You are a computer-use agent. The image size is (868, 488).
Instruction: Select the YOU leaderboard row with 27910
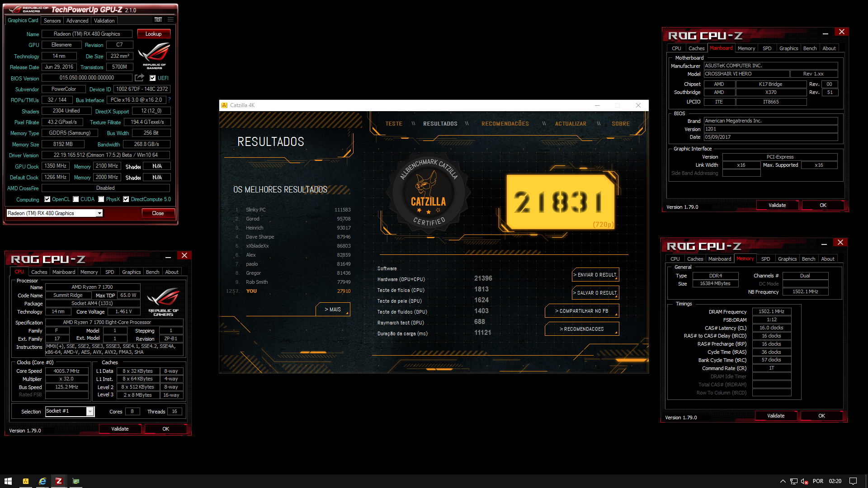click(288, 291)
